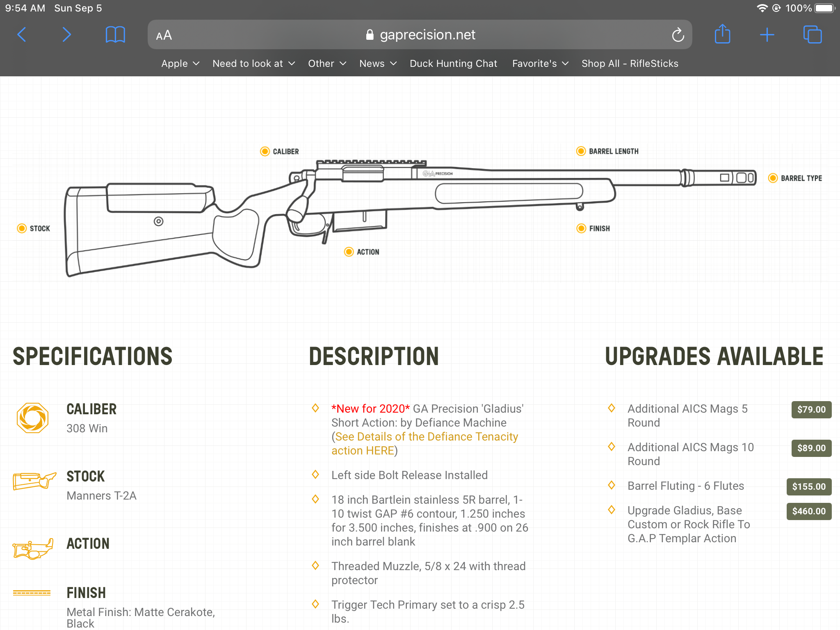The height and width of the screenshot is (630, 840).
Task: Click the 'Metal Finish: Matte Cerakote' text
Action: [x=141, y=618]
